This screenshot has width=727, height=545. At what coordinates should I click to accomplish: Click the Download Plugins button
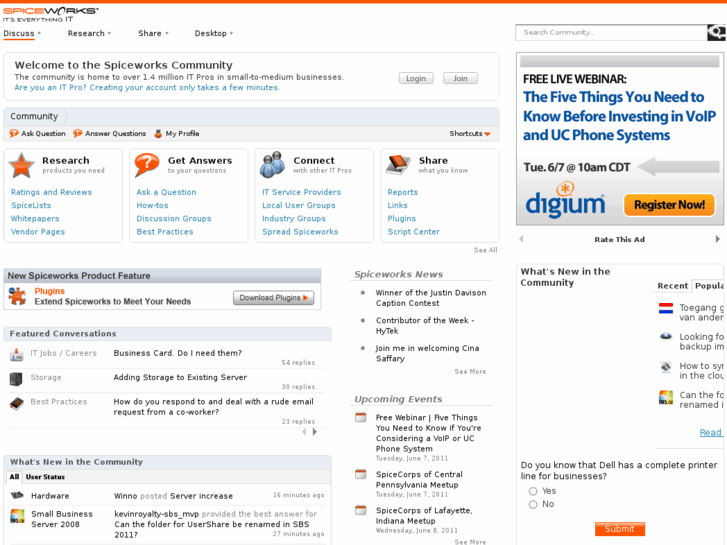tap(274, 298)
